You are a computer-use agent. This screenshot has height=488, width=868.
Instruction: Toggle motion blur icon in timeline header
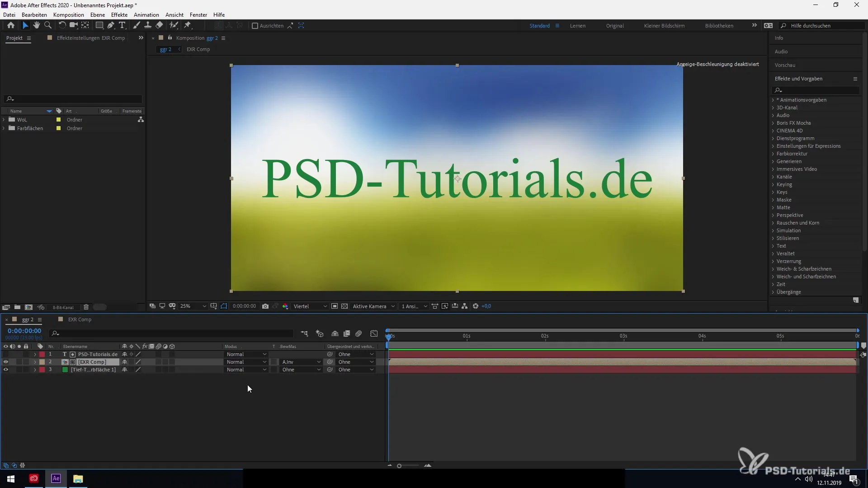coord(359,334)
